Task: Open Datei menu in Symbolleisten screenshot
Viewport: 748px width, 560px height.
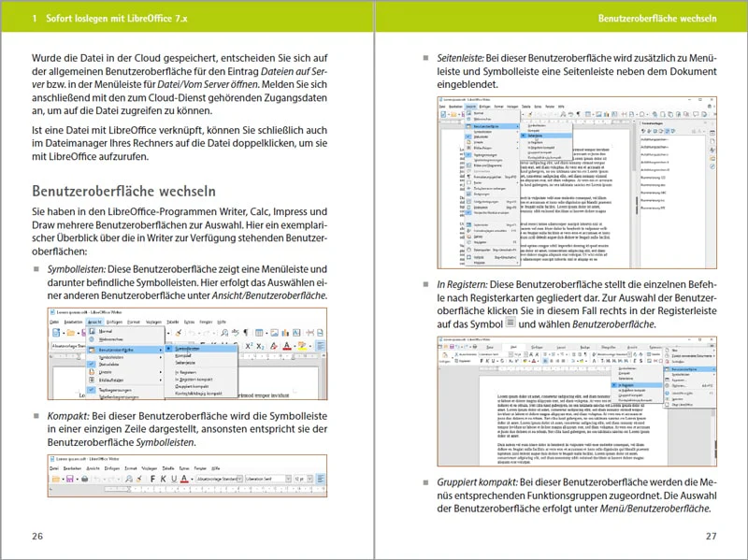Action: [54, 322]
